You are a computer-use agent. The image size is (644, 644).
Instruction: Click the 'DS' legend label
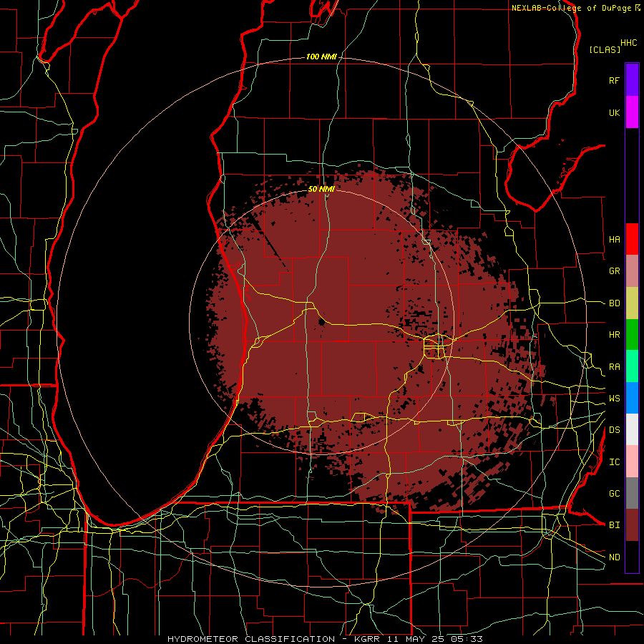click(x=615, y=430)
